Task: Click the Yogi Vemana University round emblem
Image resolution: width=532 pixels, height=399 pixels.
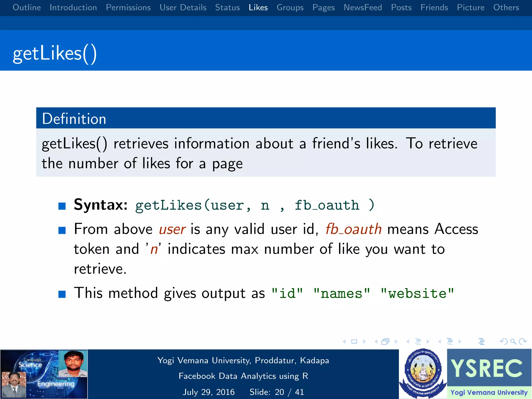Action: (423, 374)
